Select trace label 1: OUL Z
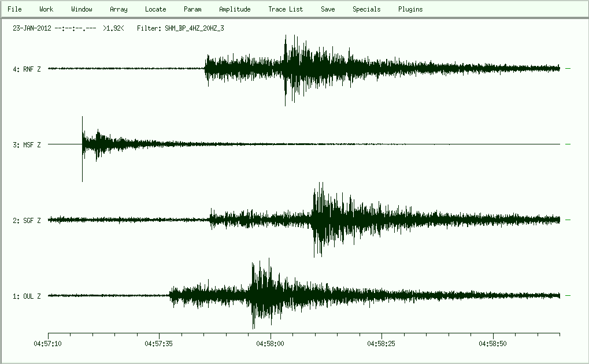Viewport: 589px width, 364px height. coord(27,296)
